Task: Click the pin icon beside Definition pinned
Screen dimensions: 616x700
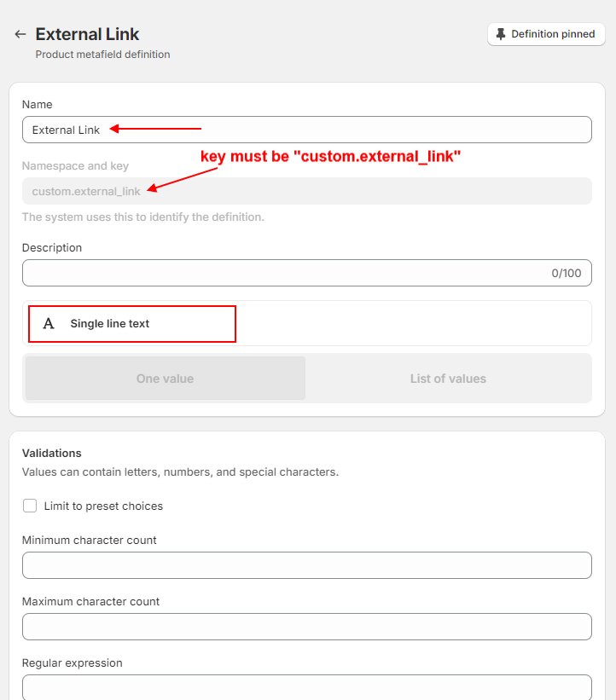Action: (x=501, y=34)
